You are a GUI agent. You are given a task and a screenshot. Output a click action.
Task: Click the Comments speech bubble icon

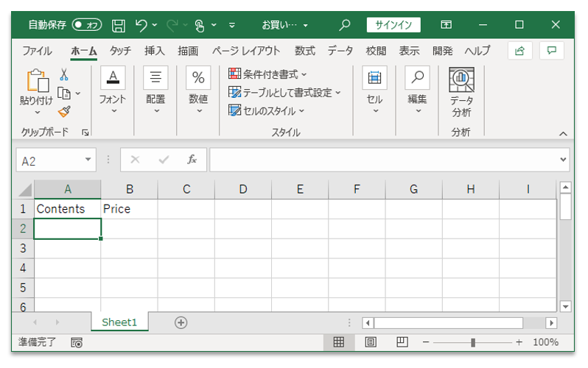point(552,51)
